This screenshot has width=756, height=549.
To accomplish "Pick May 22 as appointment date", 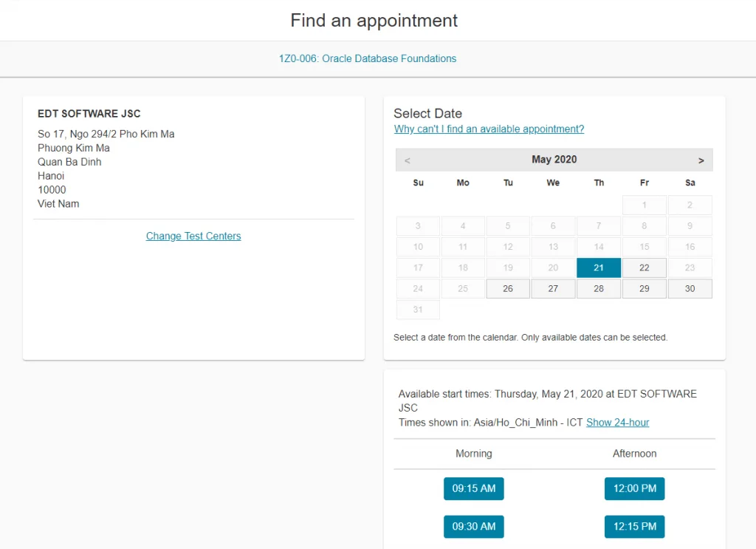I will tap(645, 267).
